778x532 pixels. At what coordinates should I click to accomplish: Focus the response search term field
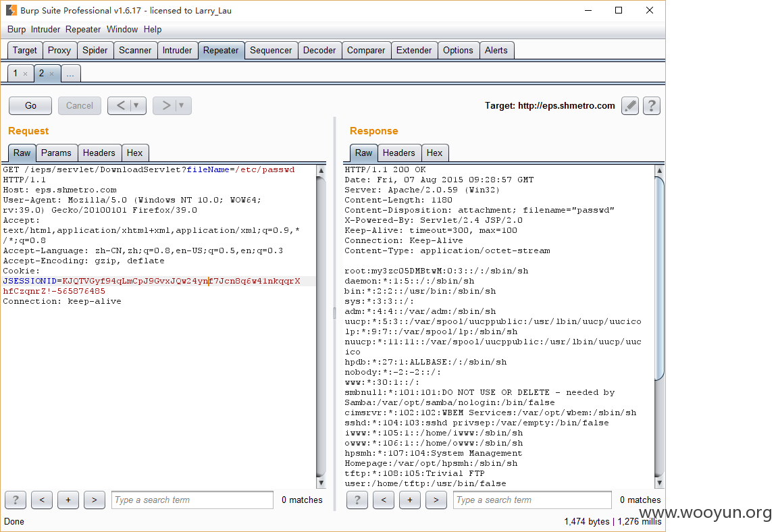(x=532, y=500)
